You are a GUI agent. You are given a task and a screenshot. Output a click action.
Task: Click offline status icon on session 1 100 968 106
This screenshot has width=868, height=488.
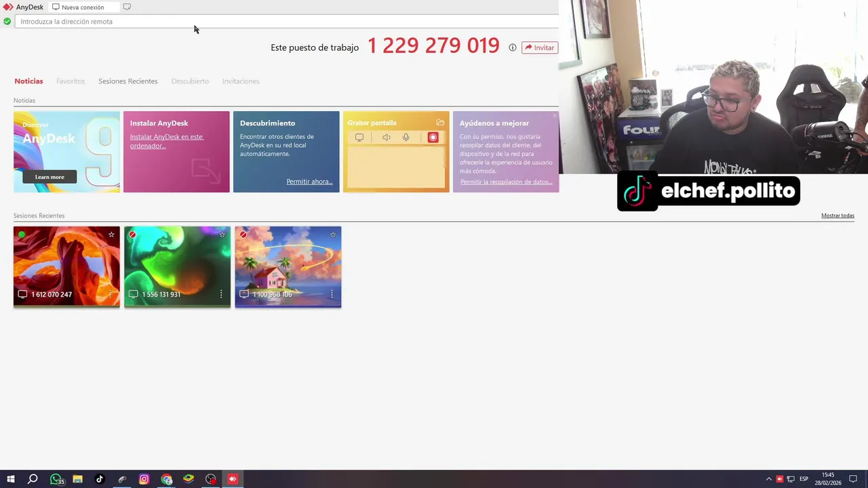pos(243,235)
